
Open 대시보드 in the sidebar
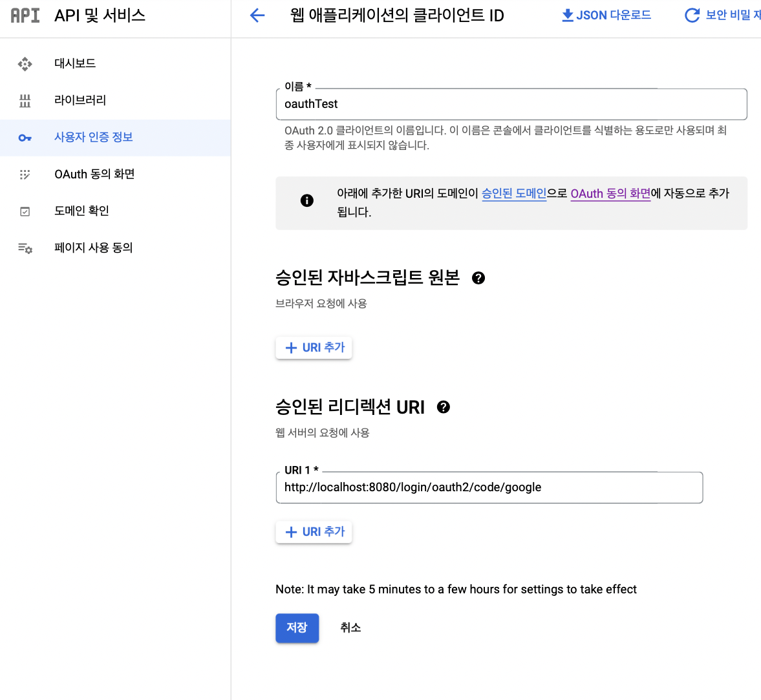116,63
